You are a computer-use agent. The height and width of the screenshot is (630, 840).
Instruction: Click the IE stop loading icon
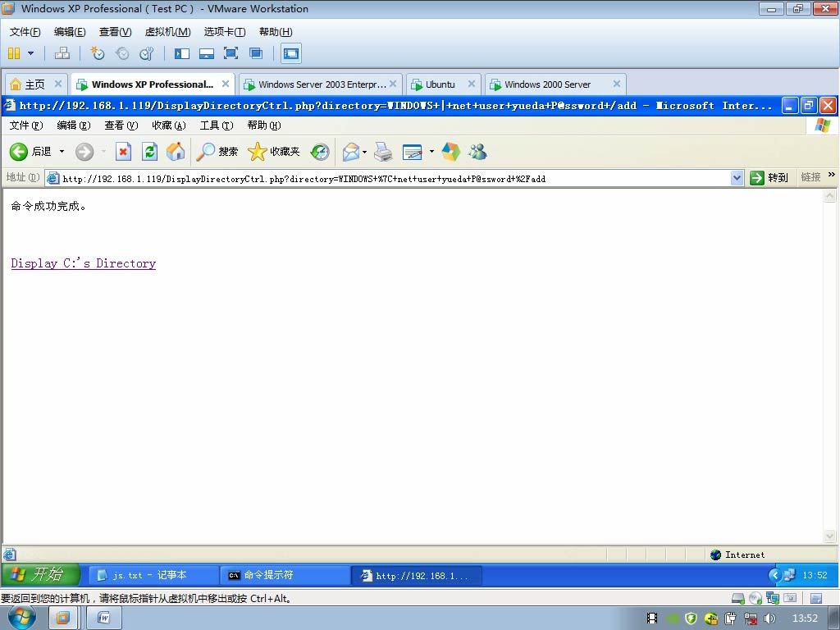click(123, 152)
